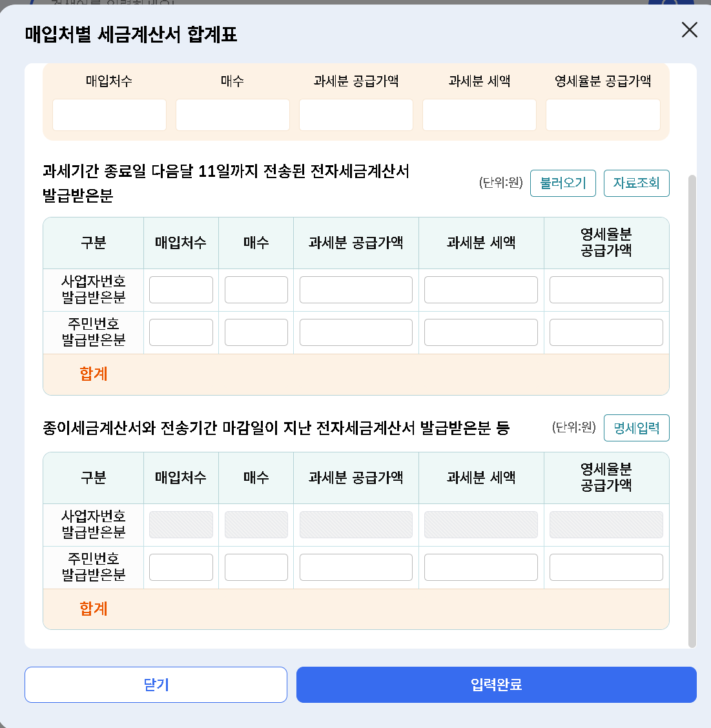Select electronic 주민번호 발급받은분 영세율분 공급가액 field

tap(606, 332)
